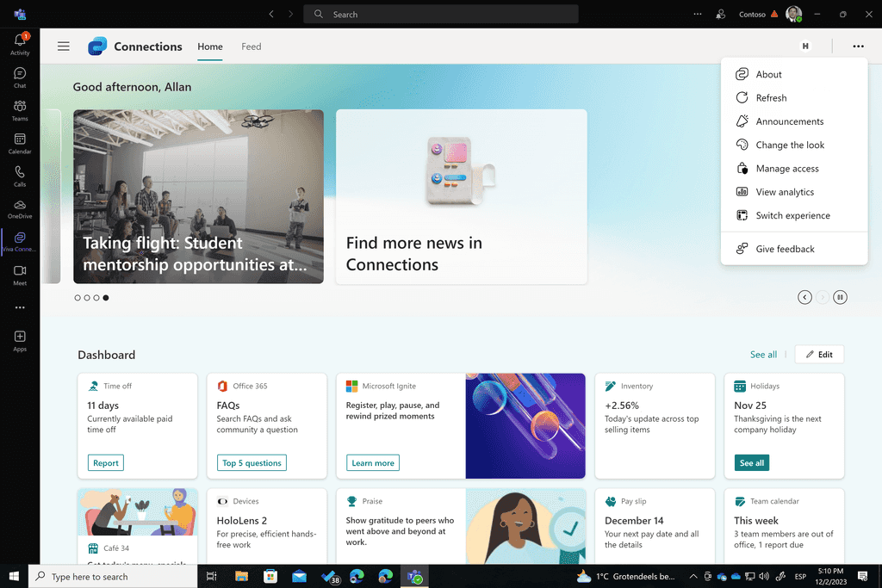The image size is (882, 588).
Task: Close the Connections more options ellipsis
Action: [858, 46]
